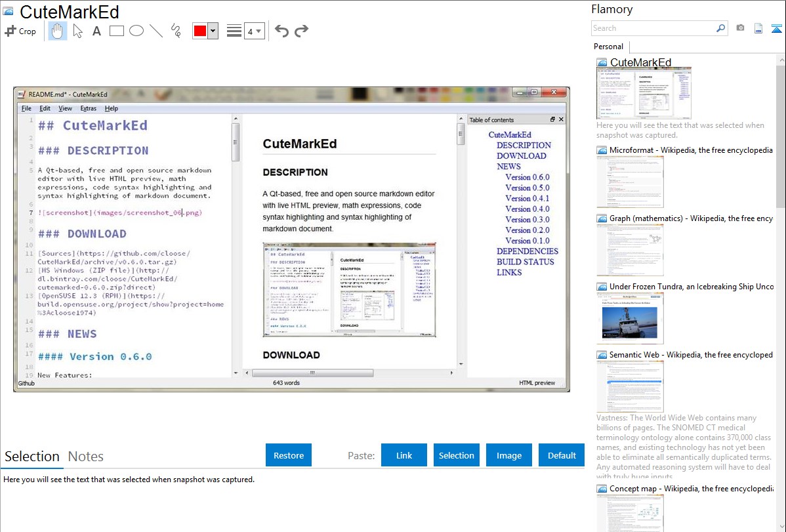
Task: Click the icon beside Graph (mathematics) title
Action: (602, 218)
